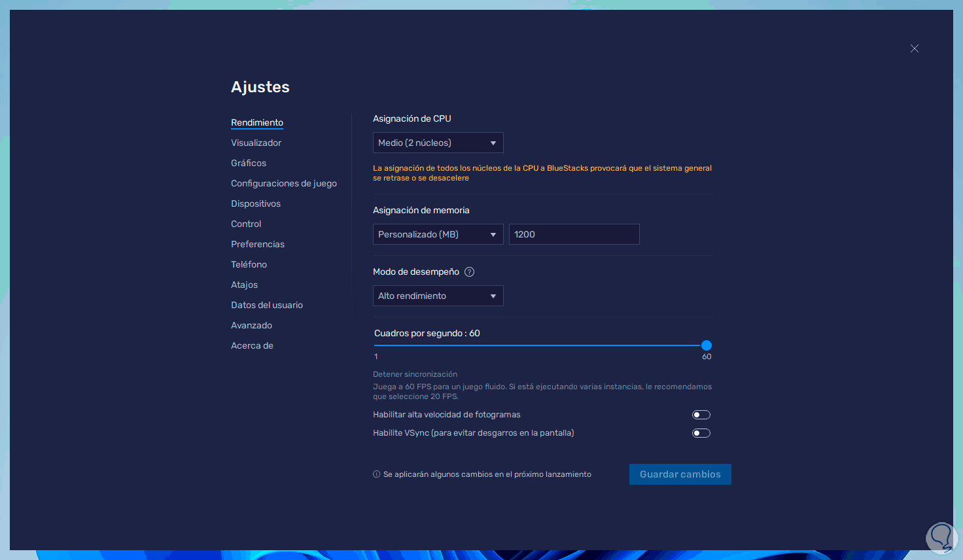The image size is (963, 560).
Task: Click the 'Ajustes' heading
Action: pyautogui.click(x=260, y=87)
